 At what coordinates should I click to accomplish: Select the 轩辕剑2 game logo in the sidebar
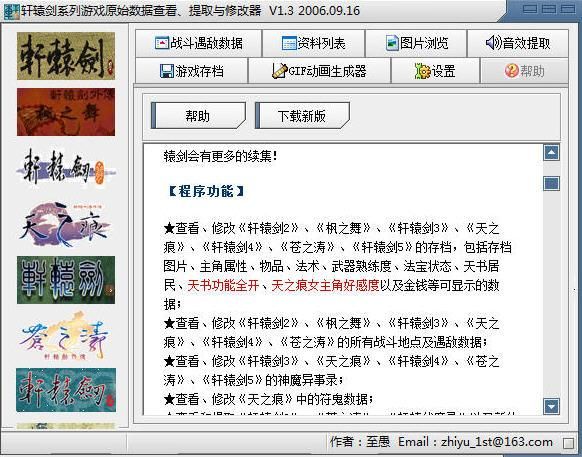point(66,56)
